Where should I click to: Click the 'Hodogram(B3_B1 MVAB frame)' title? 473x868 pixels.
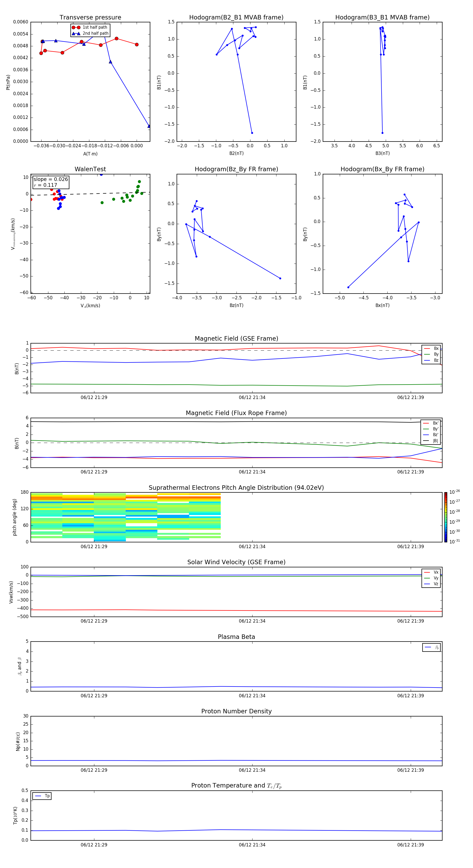tap(382, 18)
